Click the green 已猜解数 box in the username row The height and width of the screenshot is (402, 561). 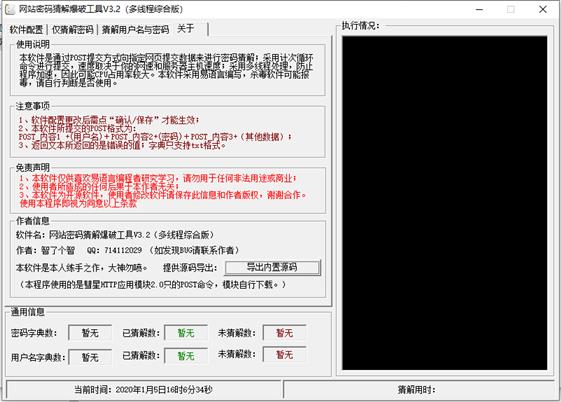pyautogui.click(x=186, y=356)
